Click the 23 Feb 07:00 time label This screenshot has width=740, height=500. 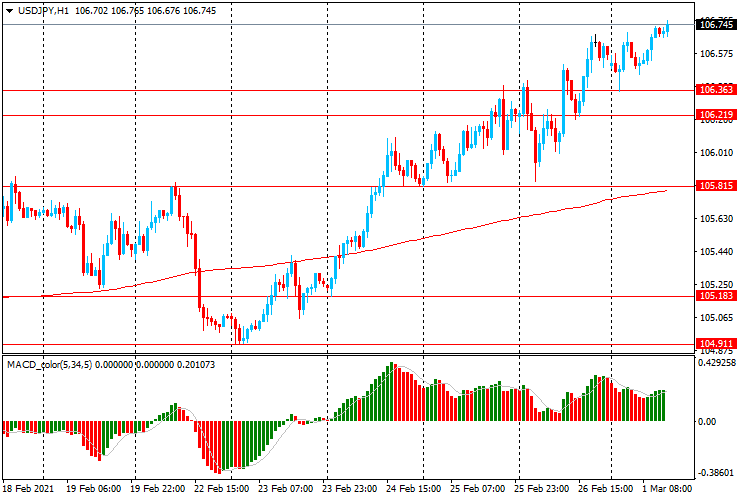click(286, 488)
